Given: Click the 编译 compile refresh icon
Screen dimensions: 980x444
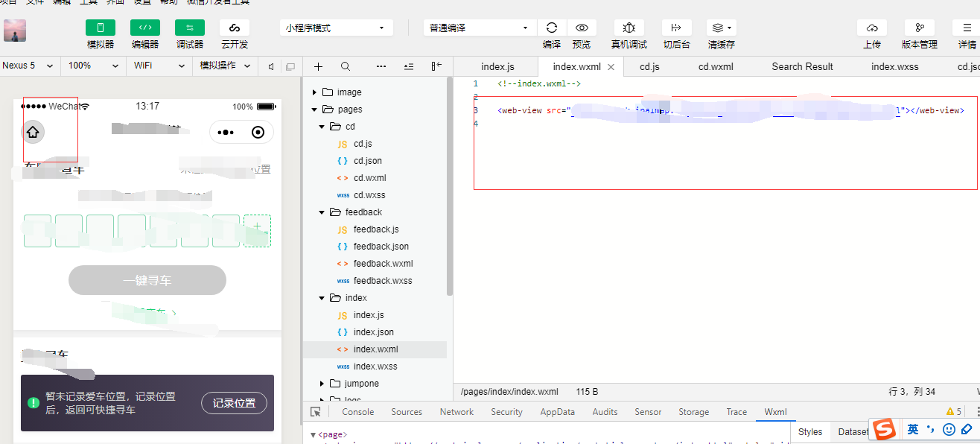Looking at the screenshot, I should click(x=552, y=28).
